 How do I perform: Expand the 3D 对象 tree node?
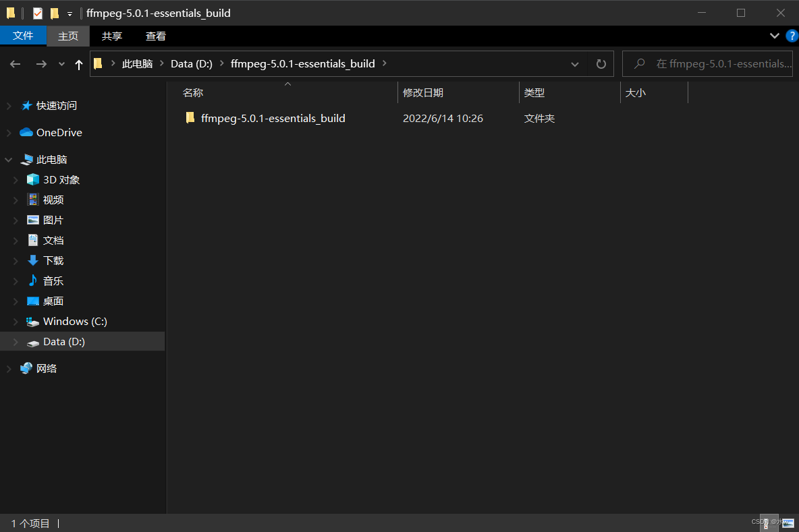[16, 180]
